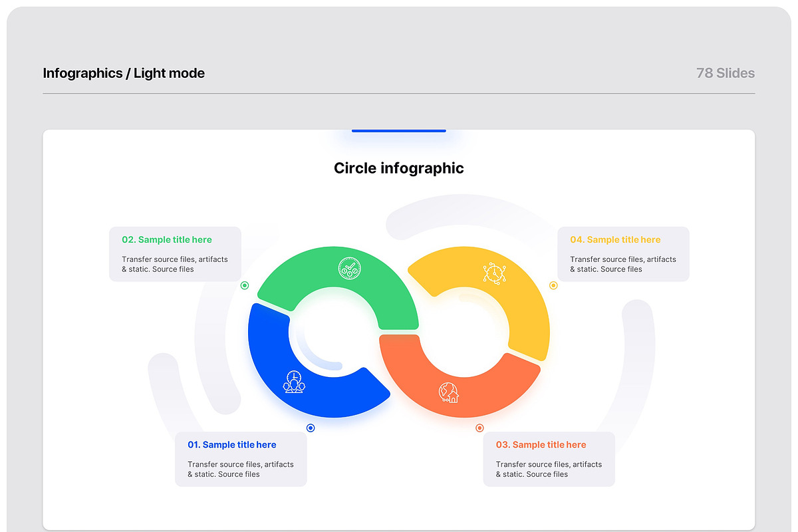Select the description text under the 03 title
Image resolution: width=798 pixels, height=532 pixels.
(549, 469)
